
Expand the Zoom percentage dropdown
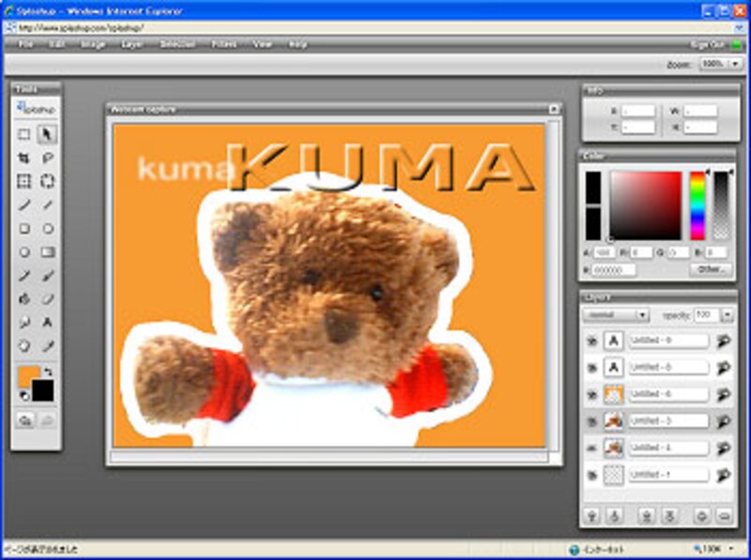(x=734, y=64)
